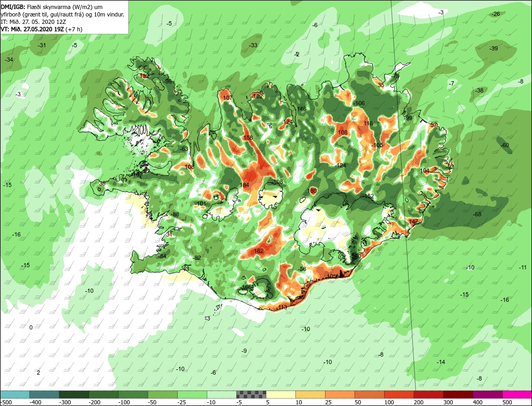Click the 'DMI/IGB:' title text
Image resolution: width=532 pixels, height=406 pixels.
(13, 7)
